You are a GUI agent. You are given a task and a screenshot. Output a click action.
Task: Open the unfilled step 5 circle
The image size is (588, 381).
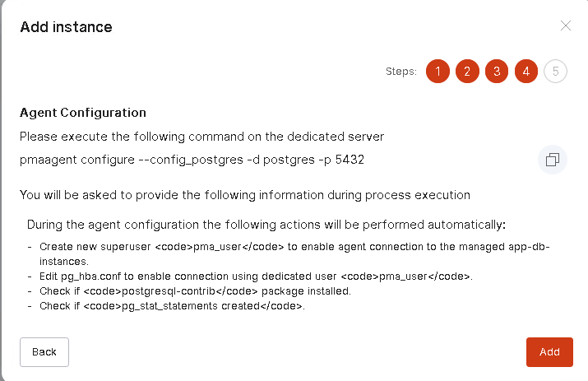(556, 72)
